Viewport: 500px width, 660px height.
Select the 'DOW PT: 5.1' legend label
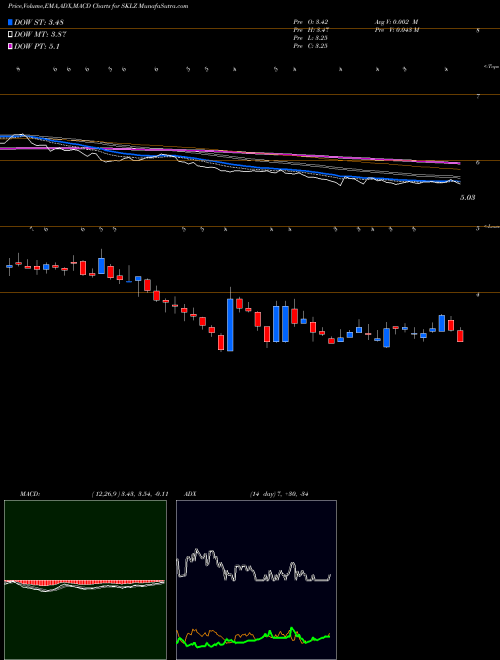pyautogui.click(x=37, y=47)
